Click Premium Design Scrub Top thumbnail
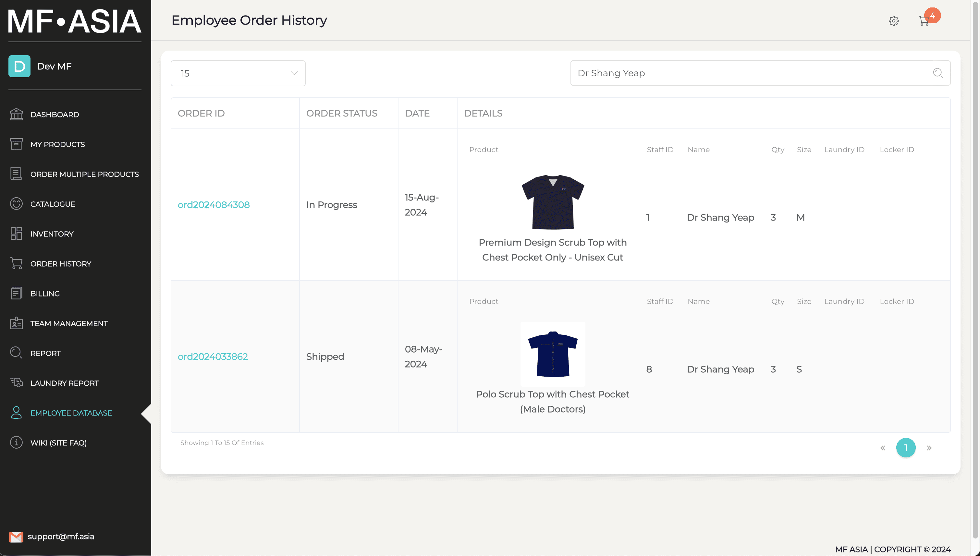Image resolution: width=980 pixels, height=556 pixels. click(x=552, y=202)
